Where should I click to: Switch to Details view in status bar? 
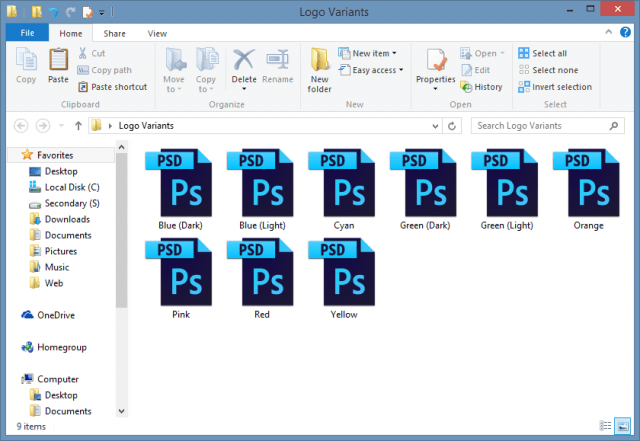pyautogui.click(x=605, y=426)
